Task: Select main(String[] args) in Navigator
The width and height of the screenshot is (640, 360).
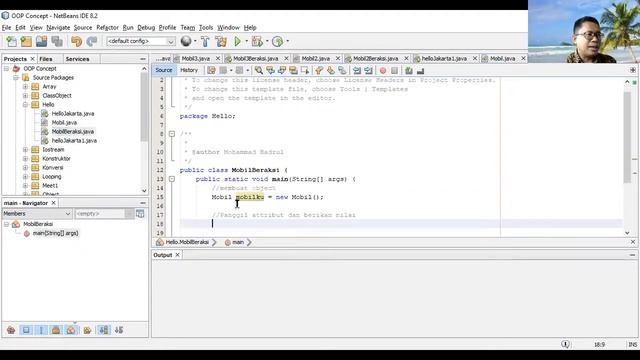Action: (x=56, y=233)
